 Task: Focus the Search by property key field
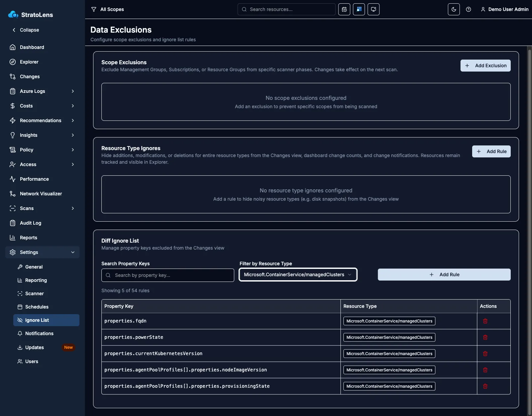coord(168,275)
